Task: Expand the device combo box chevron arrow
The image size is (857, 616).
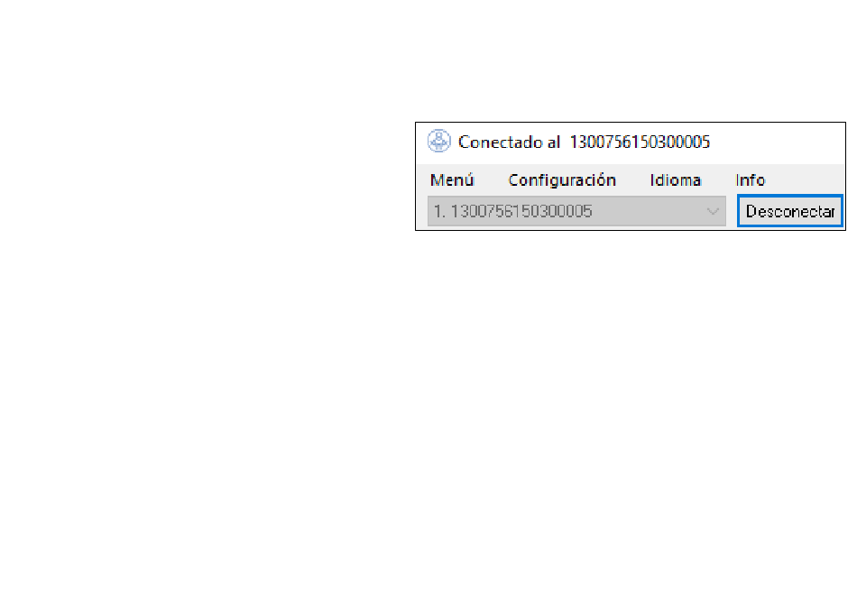Action: 712,212
